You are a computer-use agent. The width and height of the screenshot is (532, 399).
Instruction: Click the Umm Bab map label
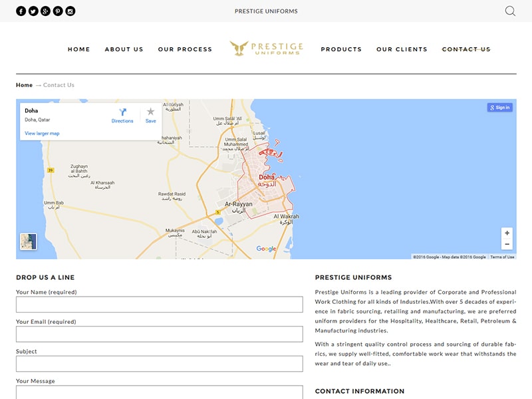coord(54,205)
